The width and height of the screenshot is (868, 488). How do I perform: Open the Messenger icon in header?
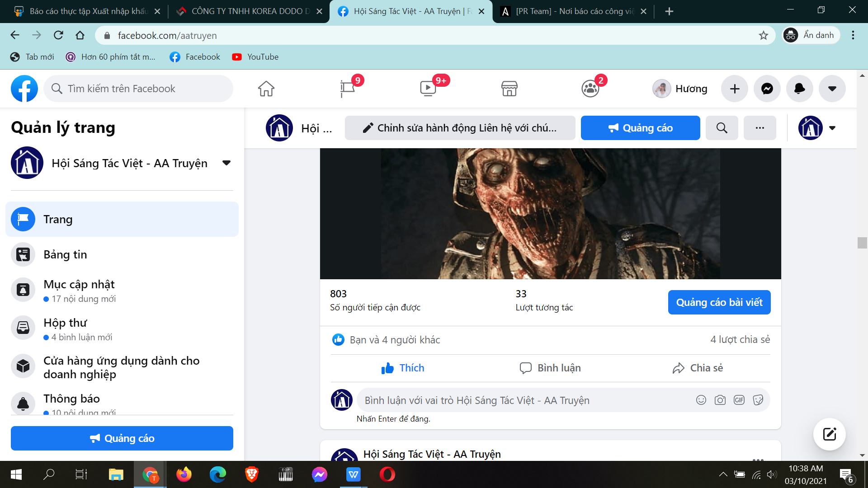tap(767, 89)
